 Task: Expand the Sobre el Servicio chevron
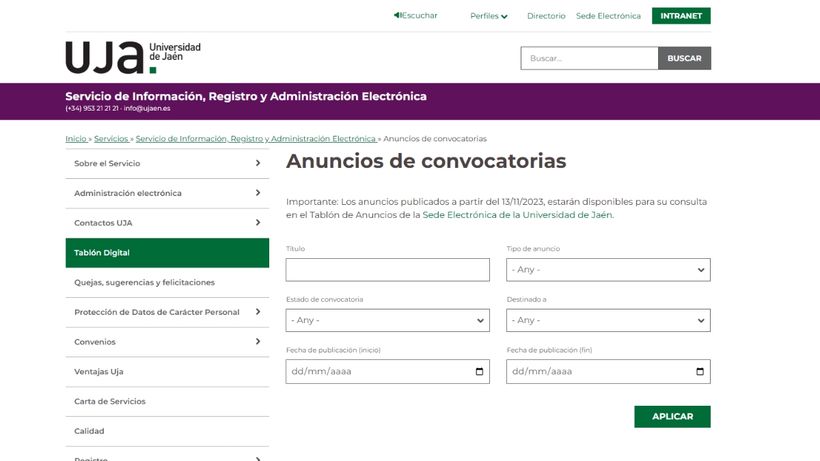point(257,163)
